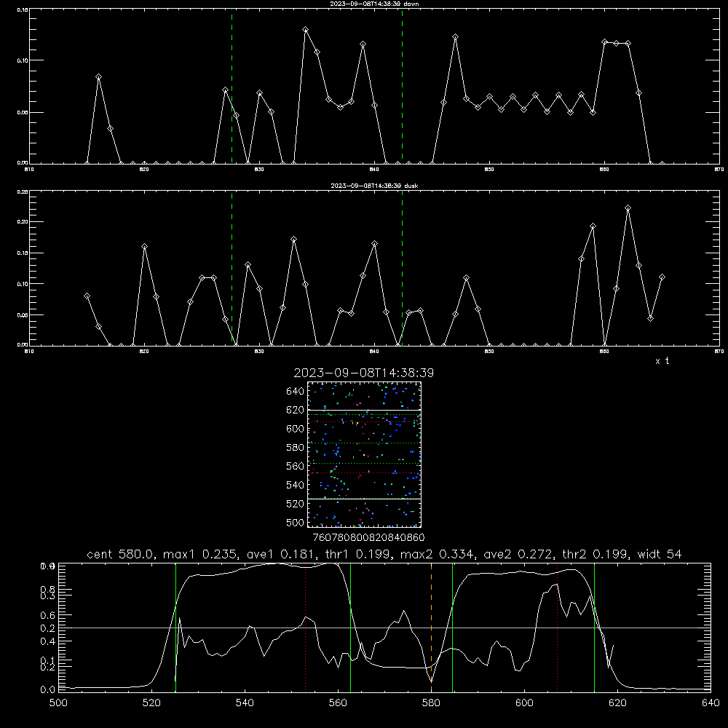Click the left green dashed line in the dusk plot

(232, 268)
